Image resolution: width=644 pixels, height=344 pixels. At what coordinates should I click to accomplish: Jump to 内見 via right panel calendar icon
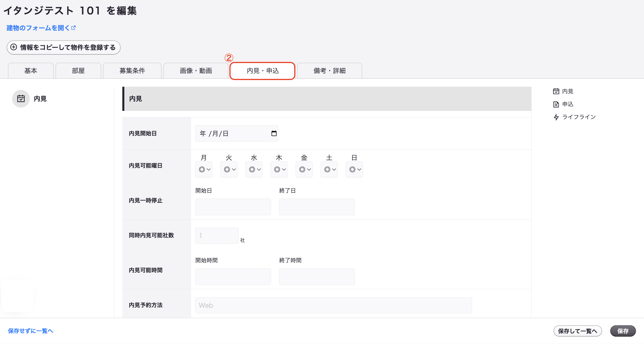[x=556, y=91]
